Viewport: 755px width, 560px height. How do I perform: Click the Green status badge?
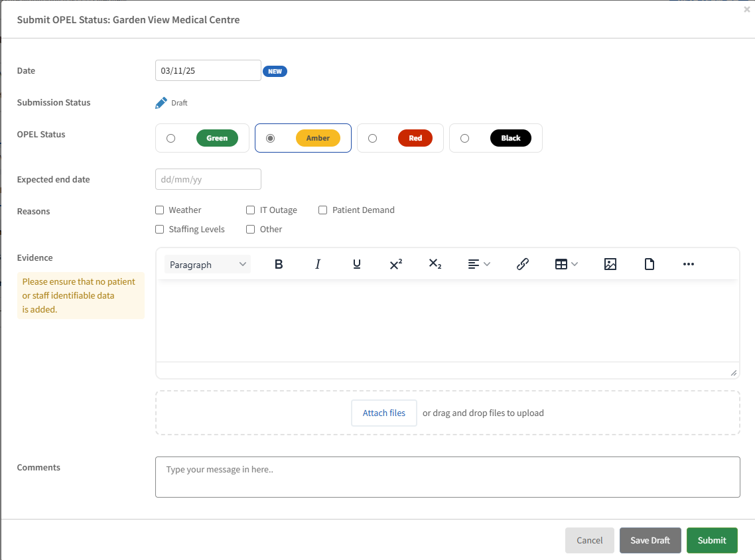(217, 138)
